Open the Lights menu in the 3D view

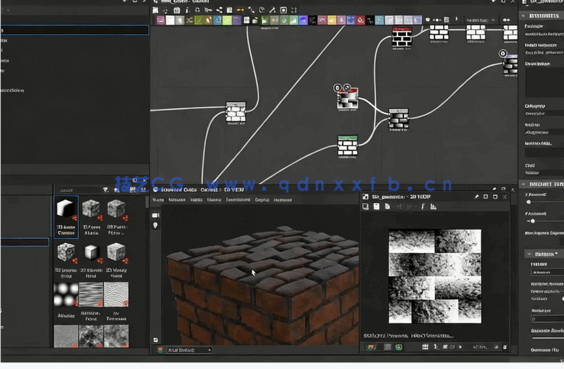tap(196, 200)
